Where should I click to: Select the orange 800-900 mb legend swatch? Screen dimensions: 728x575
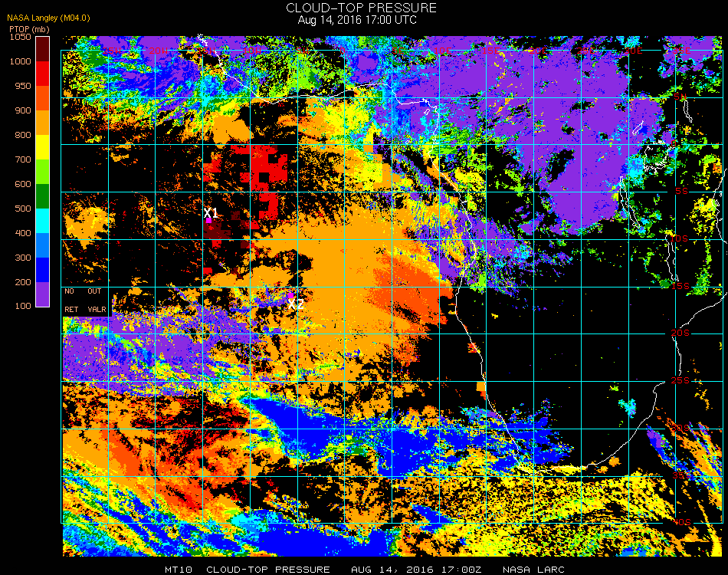[x=42, y=122]
